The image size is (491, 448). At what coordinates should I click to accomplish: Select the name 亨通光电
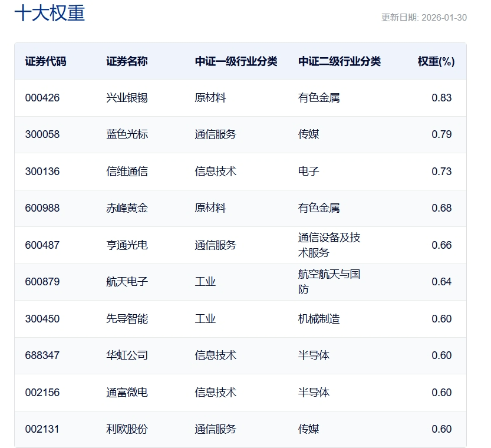pyautogui.click(x=127, y=245)
